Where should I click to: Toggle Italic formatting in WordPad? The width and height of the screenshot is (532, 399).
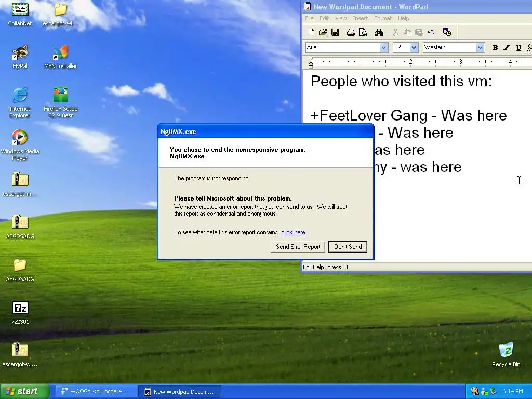[507, 47]
